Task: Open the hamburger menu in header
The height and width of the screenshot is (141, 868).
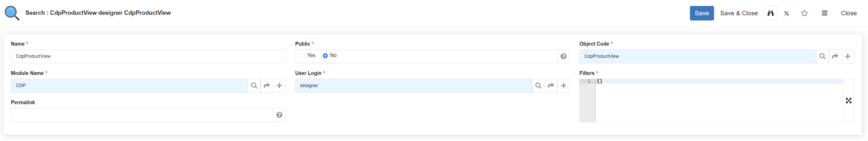Action: pyautogui.click(x=824, y=13)
